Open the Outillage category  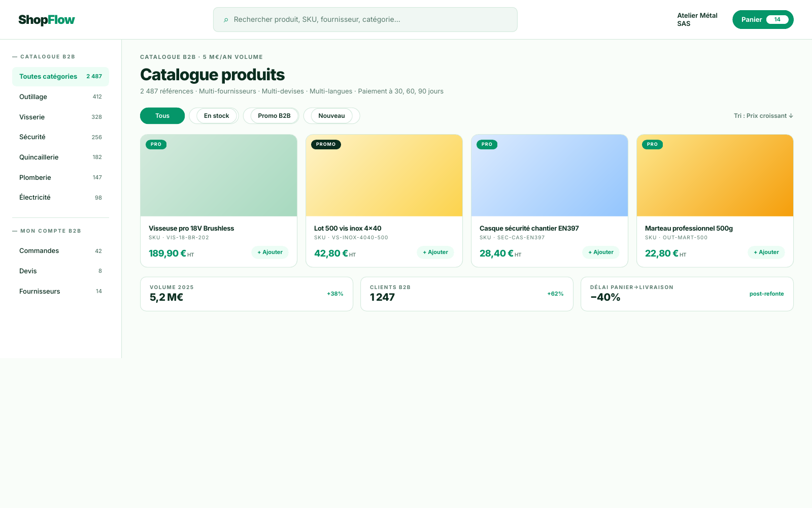pyautogui.click(x=60, y=97)
